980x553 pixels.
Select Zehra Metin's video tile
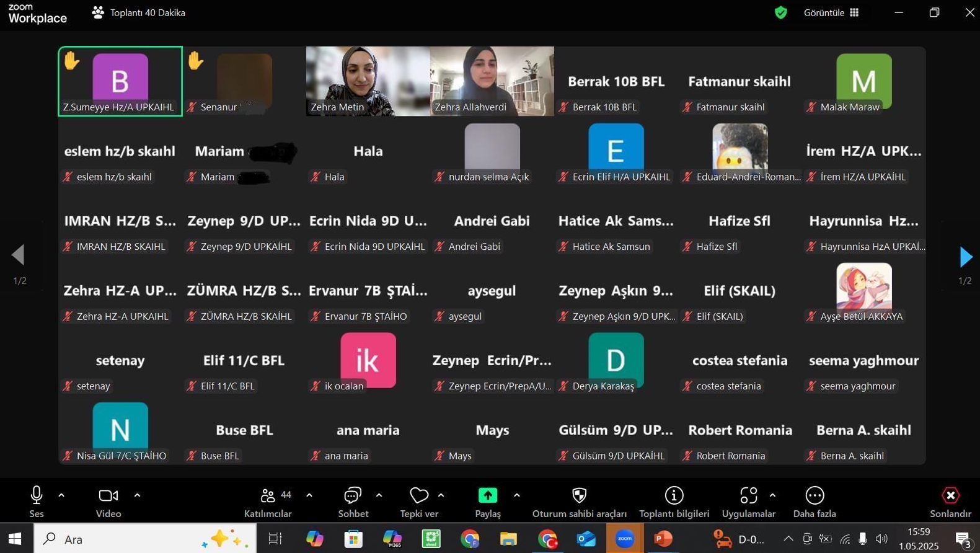point(368,81)
